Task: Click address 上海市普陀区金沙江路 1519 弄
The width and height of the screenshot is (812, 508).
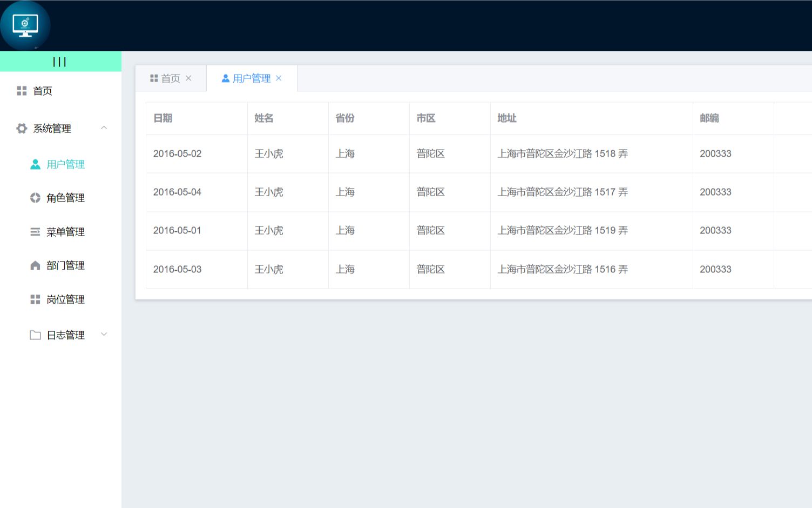Action: click(563, 231)
